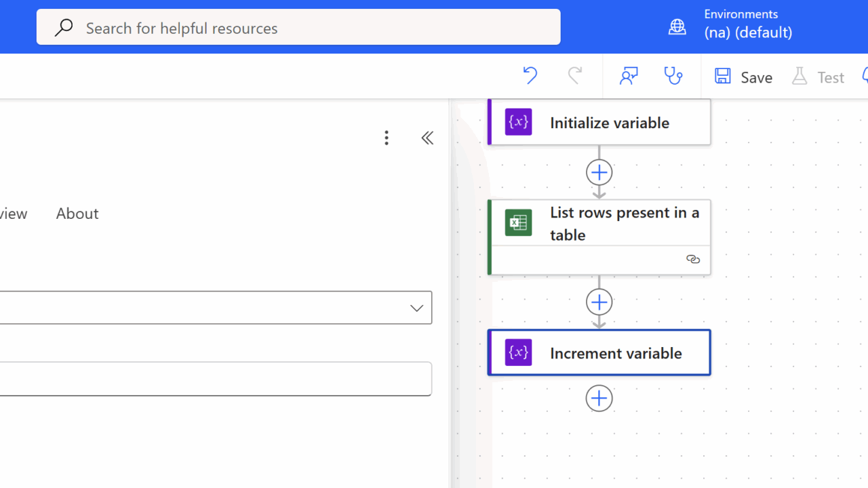The width and height of the screenshot is (868, 488).
Task: Switch to the partially visible Code view tab
Action: (x=14, y=213)
